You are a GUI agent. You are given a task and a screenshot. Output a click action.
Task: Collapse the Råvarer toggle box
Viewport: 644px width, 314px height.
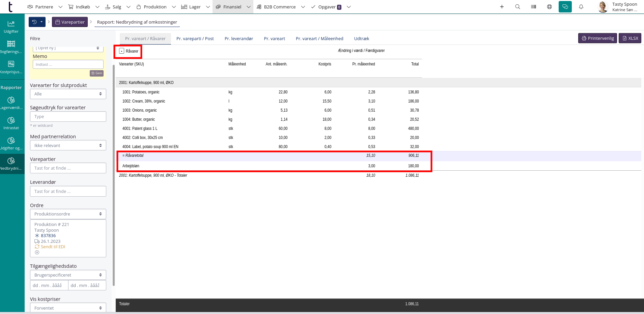[122, 51]
